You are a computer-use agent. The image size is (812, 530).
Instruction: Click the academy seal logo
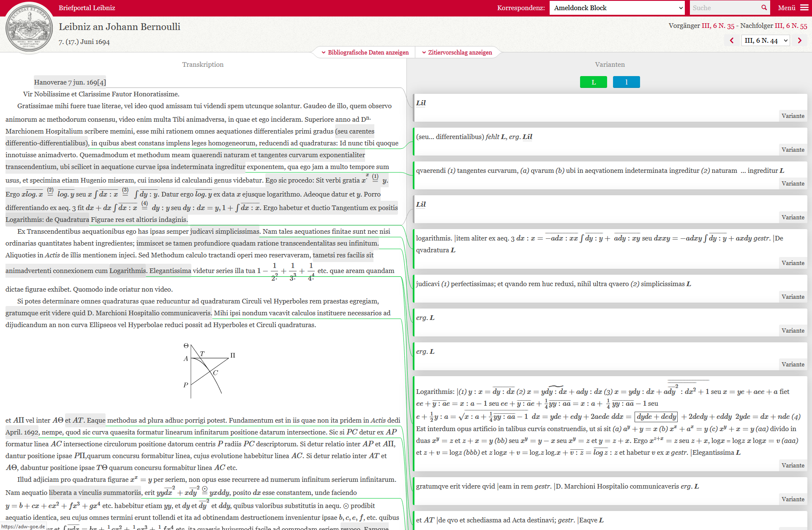tap(29, 27)
